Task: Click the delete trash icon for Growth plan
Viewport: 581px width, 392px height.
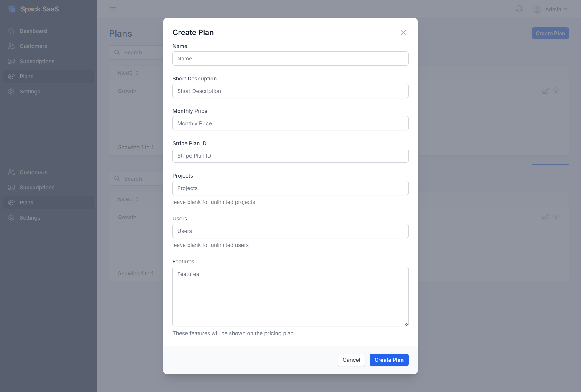Action: click(x=556, y=90)
